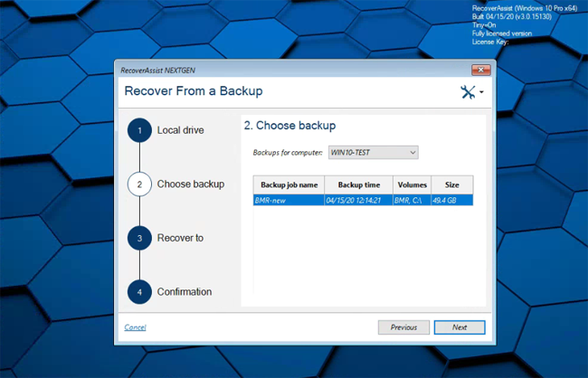Select step 2 circle Choose backup

(x=139, y=184)
